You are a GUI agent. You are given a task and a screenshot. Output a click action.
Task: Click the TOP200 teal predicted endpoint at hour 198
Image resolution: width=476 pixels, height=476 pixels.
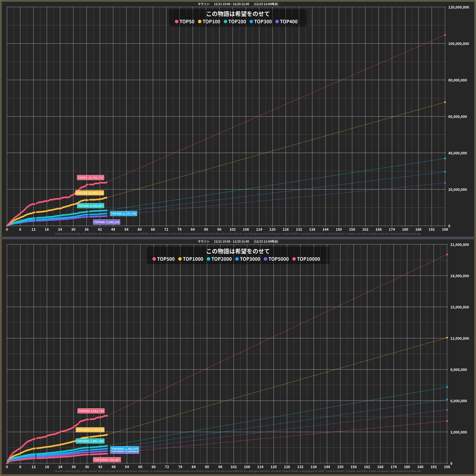[x=445, y=159]
